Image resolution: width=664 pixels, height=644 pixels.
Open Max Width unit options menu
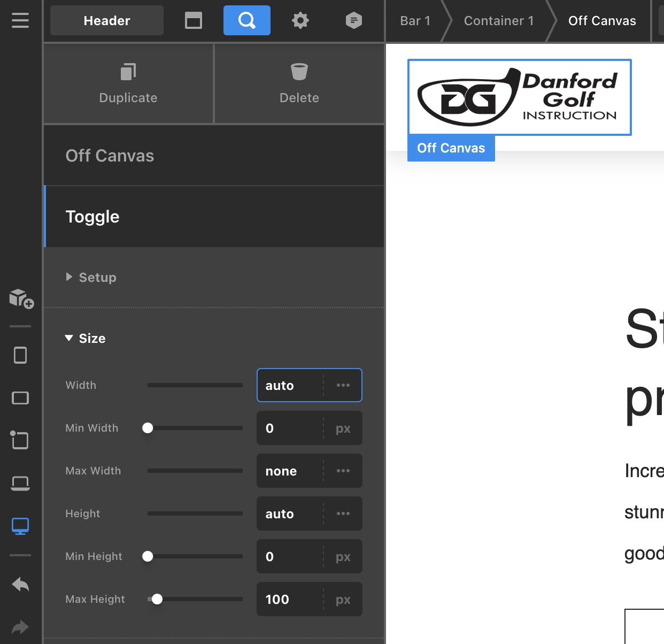click(343, 471)
